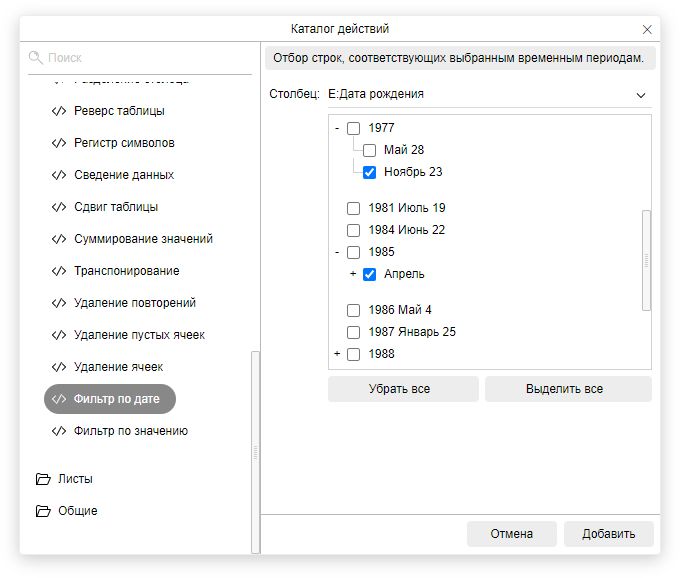Click the code icon beside Фильтр по значению
The image size is (680, 578).
click(x=59, y=431)
